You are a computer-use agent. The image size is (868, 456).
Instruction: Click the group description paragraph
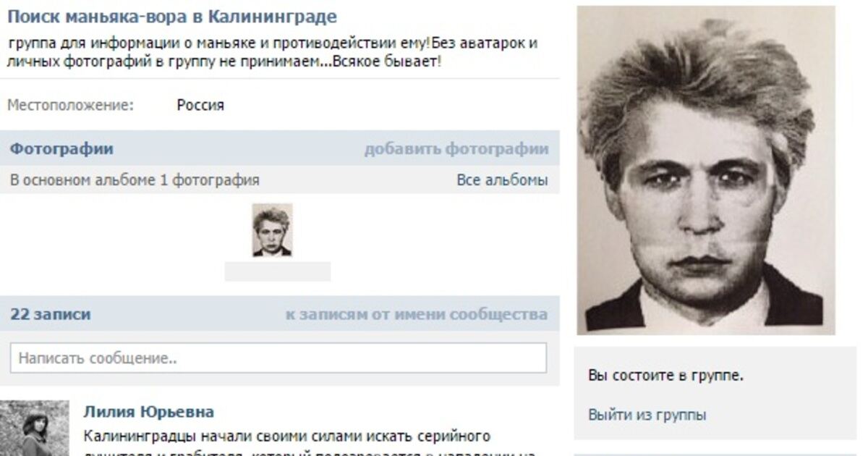pos(272,52)
